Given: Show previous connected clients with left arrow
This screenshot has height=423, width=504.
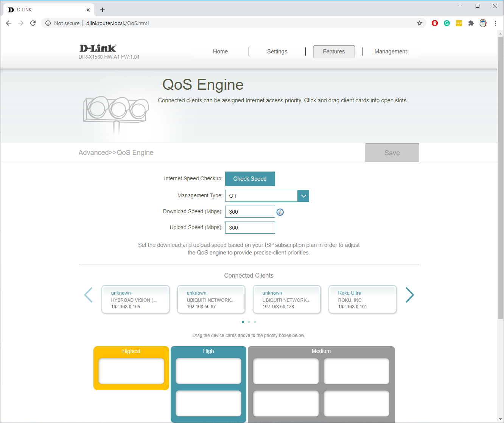Looking at the screenshot, I should [88, 295].
